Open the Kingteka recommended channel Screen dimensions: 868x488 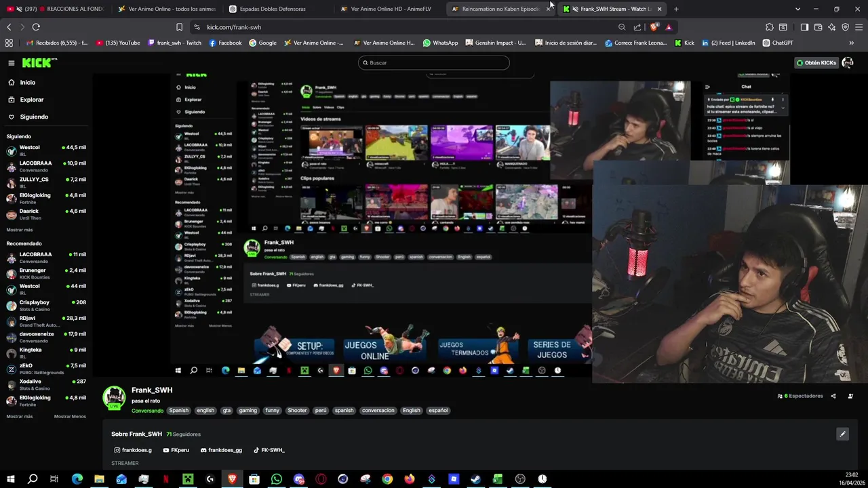(46, 352)
